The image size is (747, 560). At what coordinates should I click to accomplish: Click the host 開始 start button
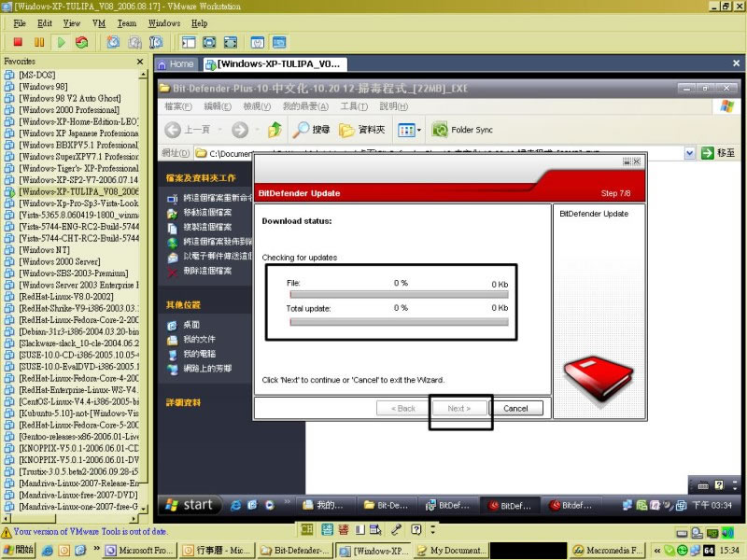(x=19, y=550)
